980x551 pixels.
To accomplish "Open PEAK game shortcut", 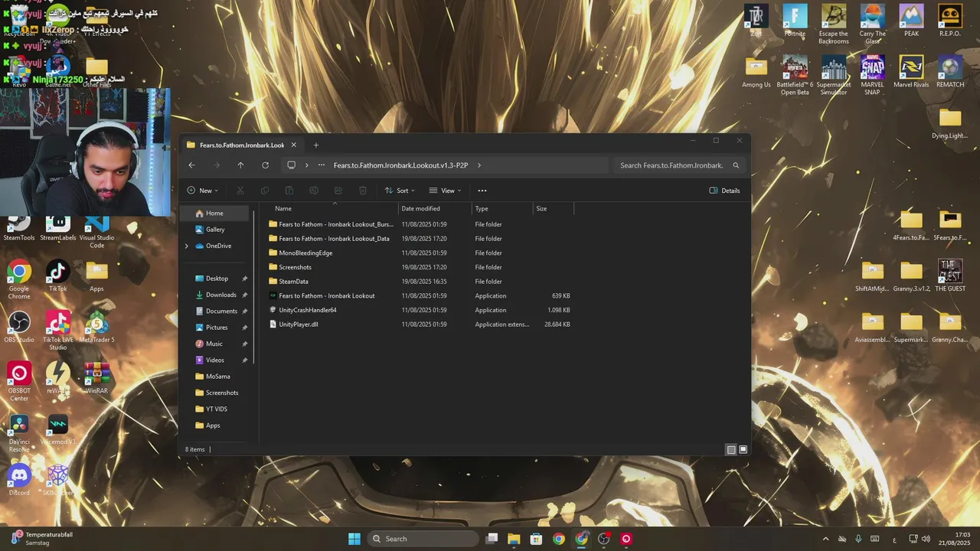I will pos(911,21).
